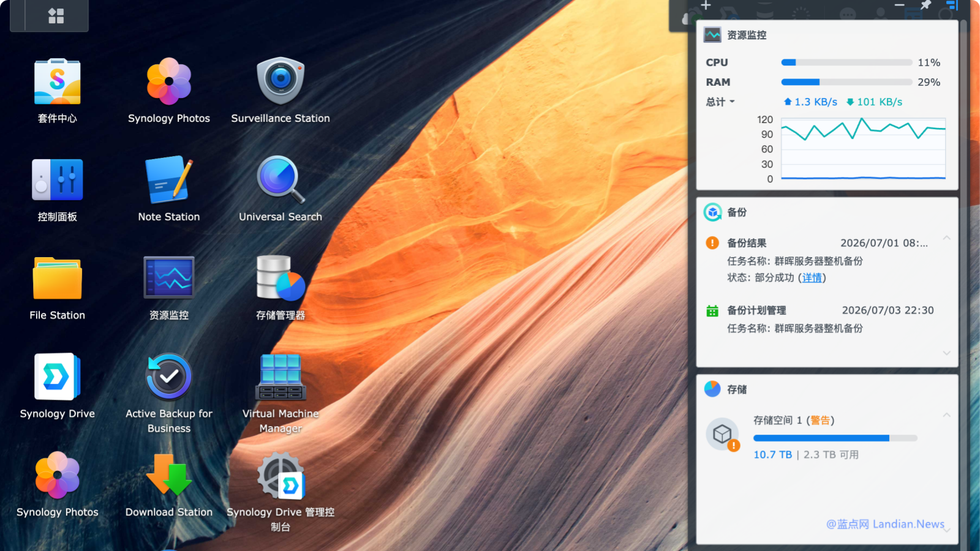Collapse the 备份结果 entry chevron
Screen dimensions: 980x551
coord(947,238)
